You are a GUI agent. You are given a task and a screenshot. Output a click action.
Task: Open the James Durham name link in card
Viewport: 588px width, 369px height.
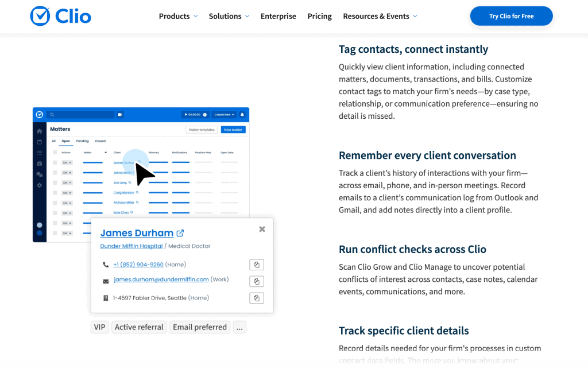(x=137, y=233)
